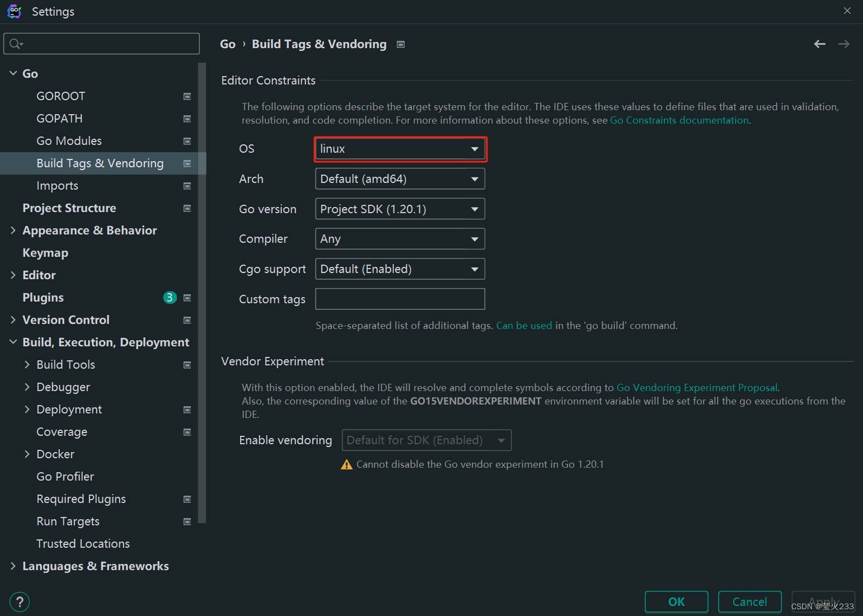Open the OS dropdown set to linux

(400, 149)
